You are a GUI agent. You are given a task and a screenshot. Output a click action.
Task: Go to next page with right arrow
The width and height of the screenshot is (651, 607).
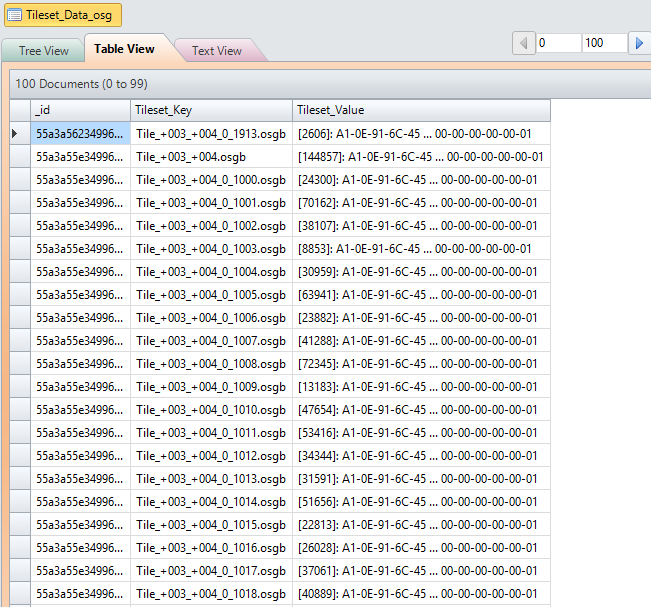[639, 43]
